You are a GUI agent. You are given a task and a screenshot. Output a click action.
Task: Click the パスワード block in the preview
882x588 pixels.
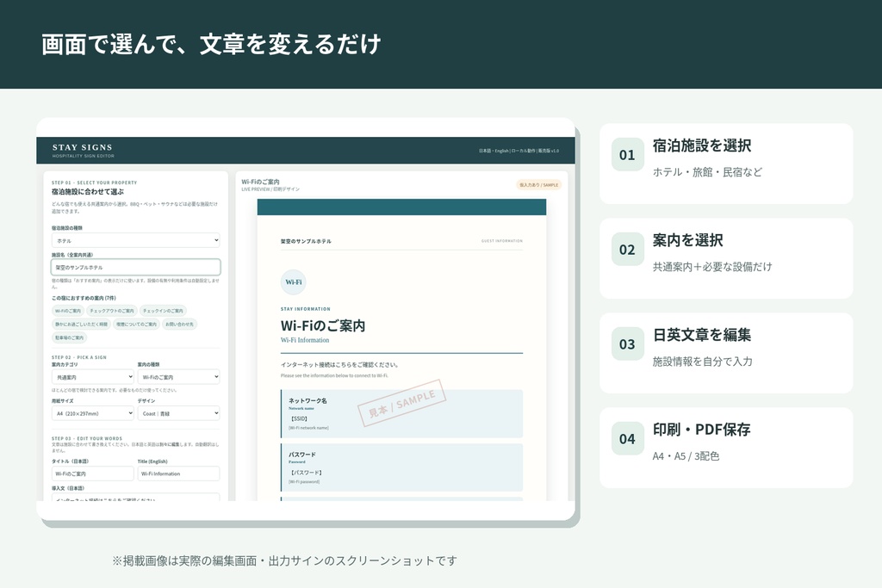click(x=401, y=467)
